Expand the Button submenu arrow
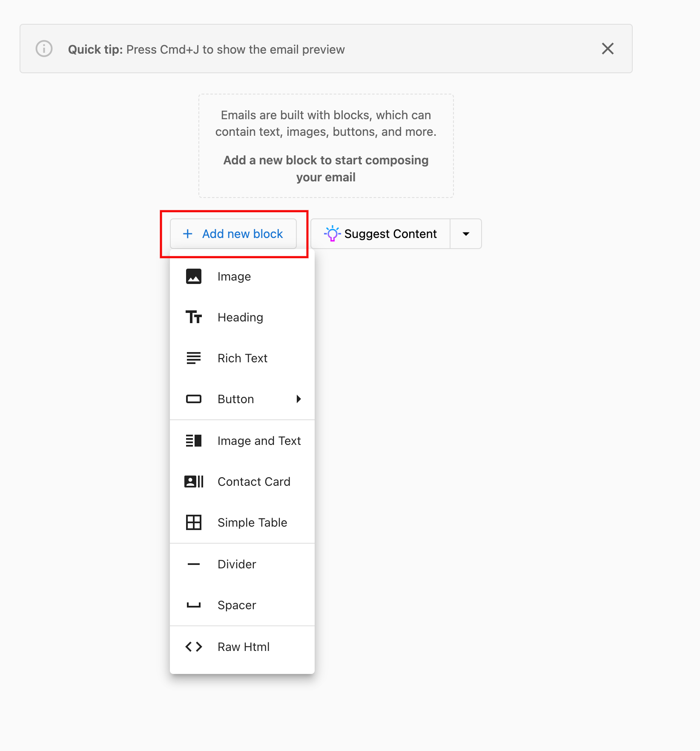Image resolution: width=700 pixels, height=751 pixels. (298, 399)
